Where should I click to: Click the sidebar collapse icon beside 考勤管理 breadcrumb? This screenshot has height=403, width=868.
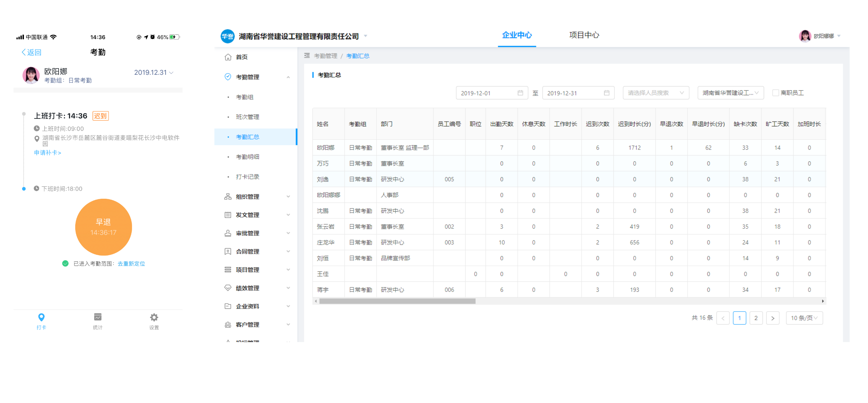point(307,56)
